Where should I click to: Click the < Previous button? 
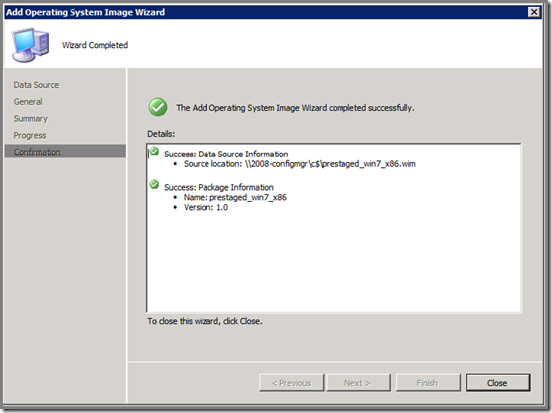click(291, 382)
